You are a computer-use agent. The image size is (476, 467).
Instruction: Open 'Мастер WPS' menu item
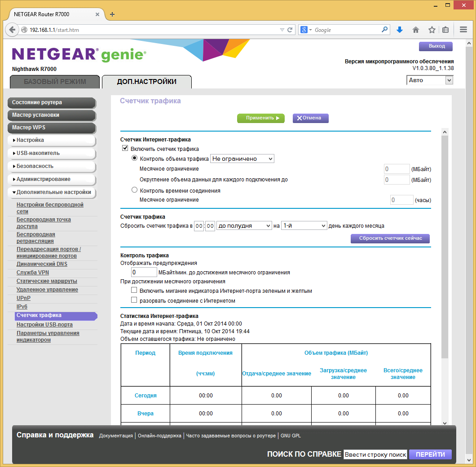[x=52, y=128]
